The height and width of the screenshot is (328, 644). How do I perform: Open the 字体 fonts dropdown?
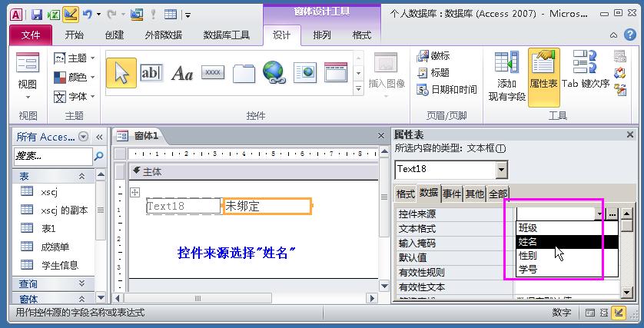point(75,97)
